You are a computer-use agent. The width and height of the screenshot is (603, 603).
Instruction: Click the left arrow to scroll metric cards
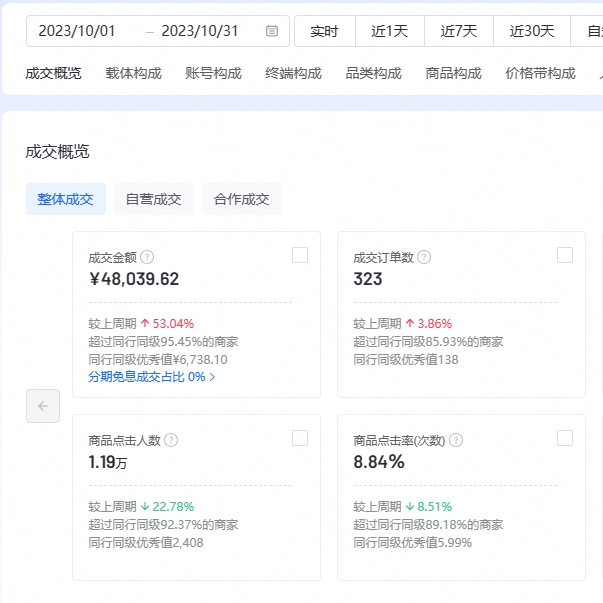[x=43, y=406]
